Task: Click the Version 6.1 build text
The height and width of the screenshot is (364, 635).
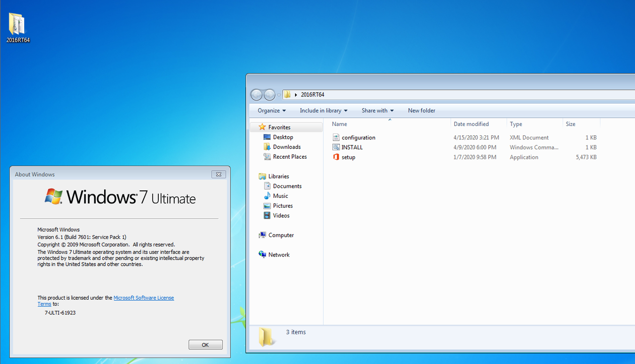Action: pyautogui.click(x=82, y=237)
